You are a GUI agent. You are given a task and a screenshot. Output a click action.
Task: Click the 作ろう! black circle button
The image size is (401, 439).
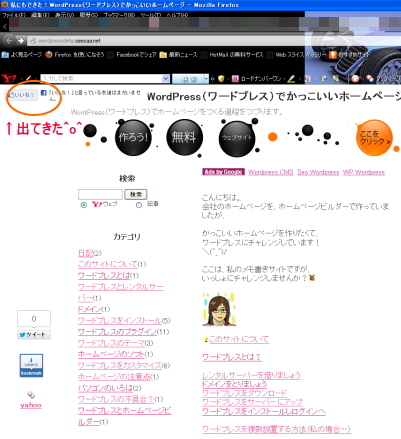coord(133,137)
